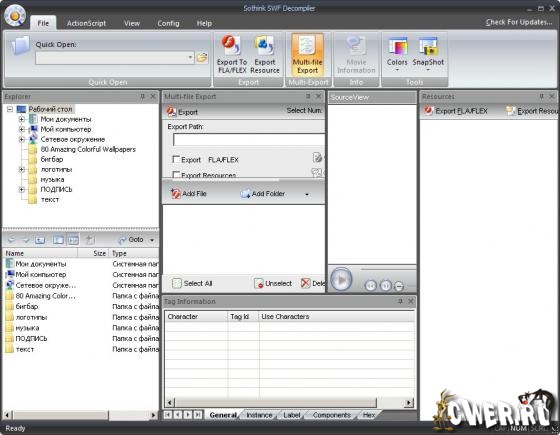
Task: Open the File ribbon tab
Action: [43, 23]
